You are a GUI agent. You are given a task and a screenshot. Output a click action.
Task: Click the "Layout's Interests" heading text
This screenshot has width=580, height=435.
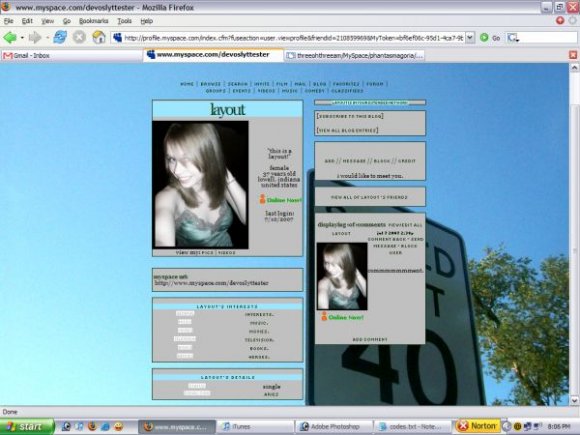[x=227, y=307]
